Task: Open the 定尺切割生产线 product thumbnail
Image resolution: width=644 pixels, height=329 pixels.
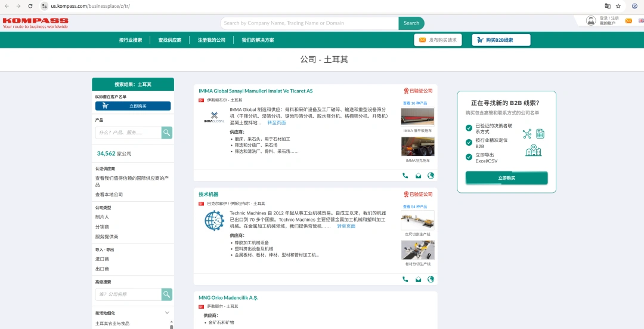Action: point(417,220)
